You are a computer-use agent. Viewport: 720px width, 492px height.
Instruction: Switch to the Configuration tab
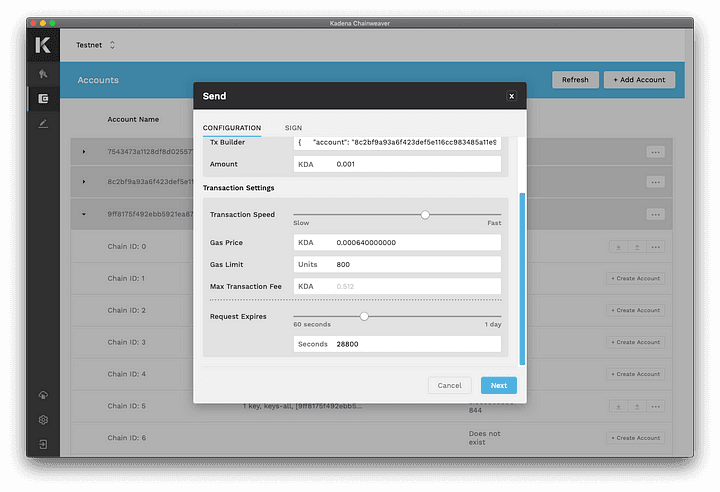tap(232, 128)
